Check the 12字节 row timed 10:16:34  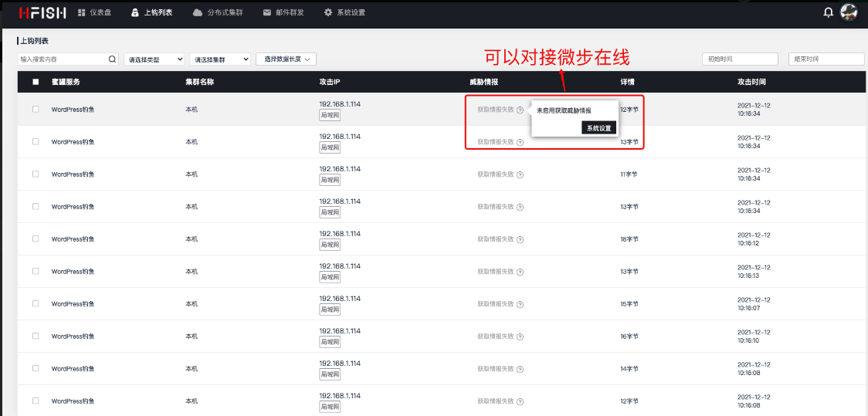(x=36, y=109)
